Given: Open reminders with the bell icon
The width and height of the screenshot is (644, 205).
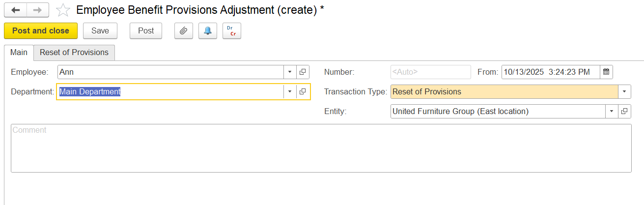Looking at the screenshot, I should pyautogui.click(x=208, y=30).
